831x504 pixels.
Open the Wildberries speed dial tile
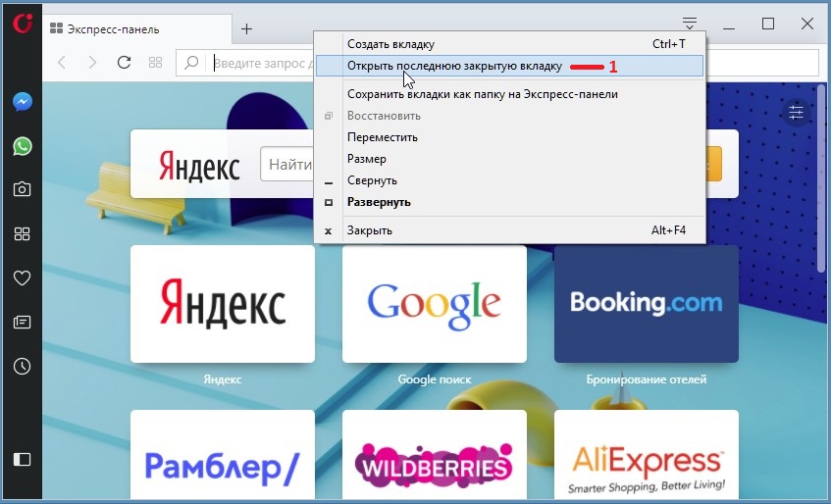(435, 454)
